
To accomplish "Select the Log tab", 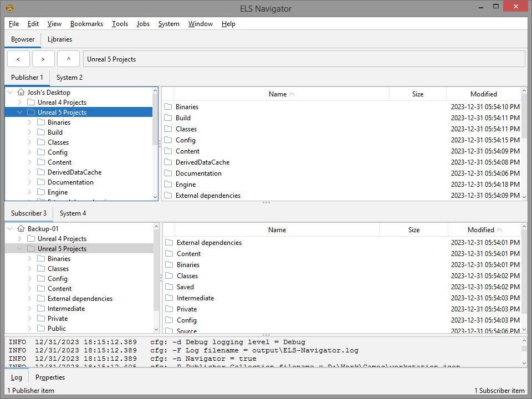I will pyautogui.click(x=16, y=377).
